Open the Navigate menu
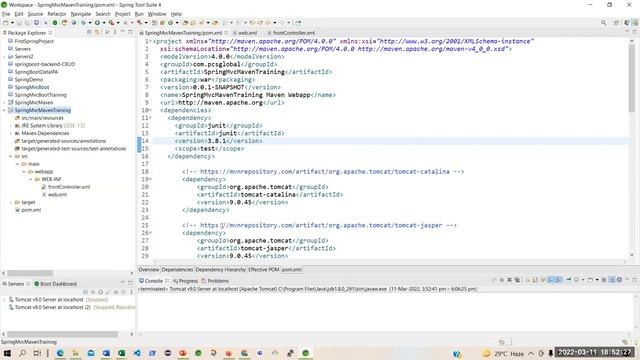This screenshot has height=360, width=640. (x=81, y=14)
